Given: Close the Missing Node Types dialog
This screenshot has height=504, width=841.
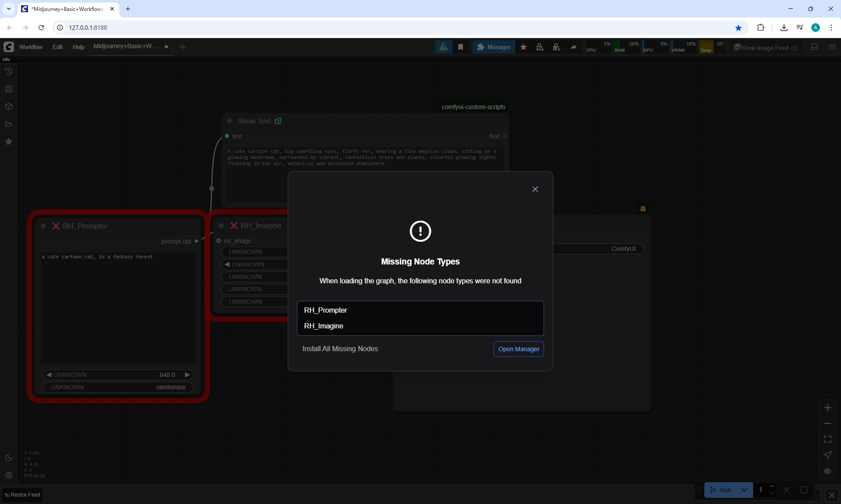Looking at the screenshot, I should pyautogui.click(x=535, y=189).
